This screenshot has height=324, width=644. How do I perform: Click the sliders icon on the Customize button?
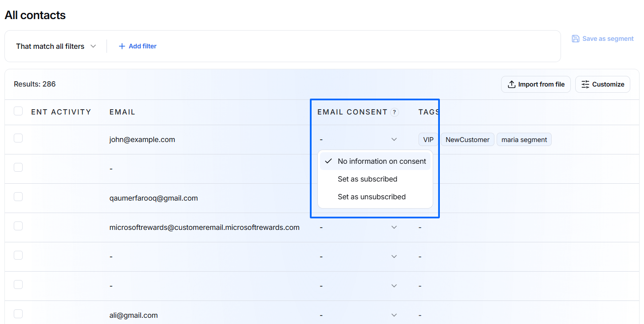pyautogui.click(x=585, y=84)
